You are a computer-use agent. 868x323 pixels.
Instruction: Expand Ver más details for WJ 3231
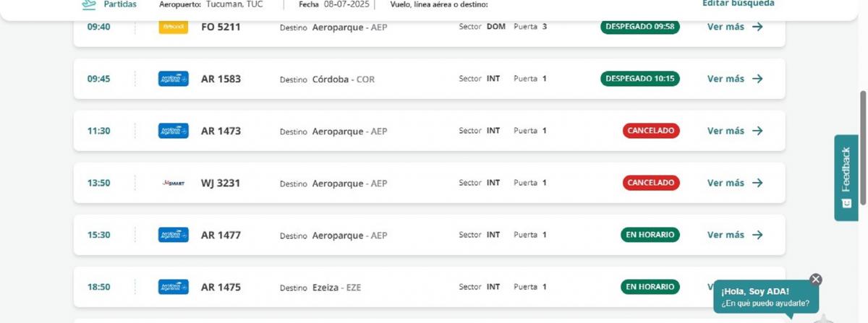734,183
